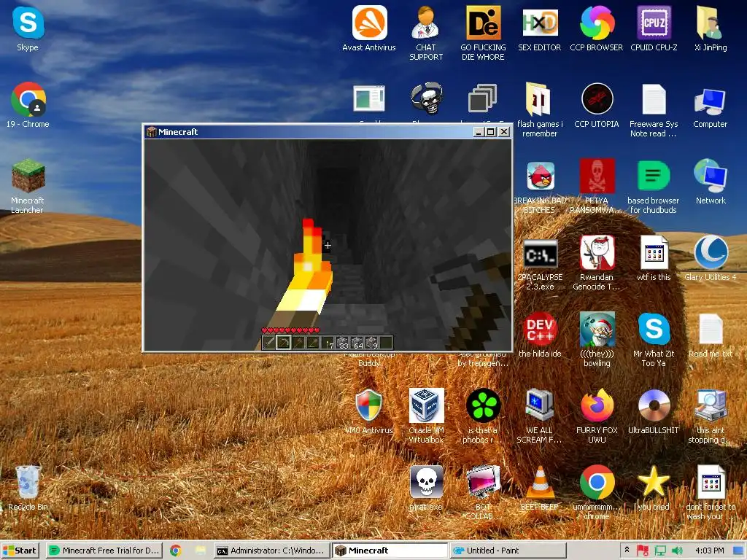747x560 pixels.
Task: Open the Freeware Sys Note read file
Action: point(654,110)
